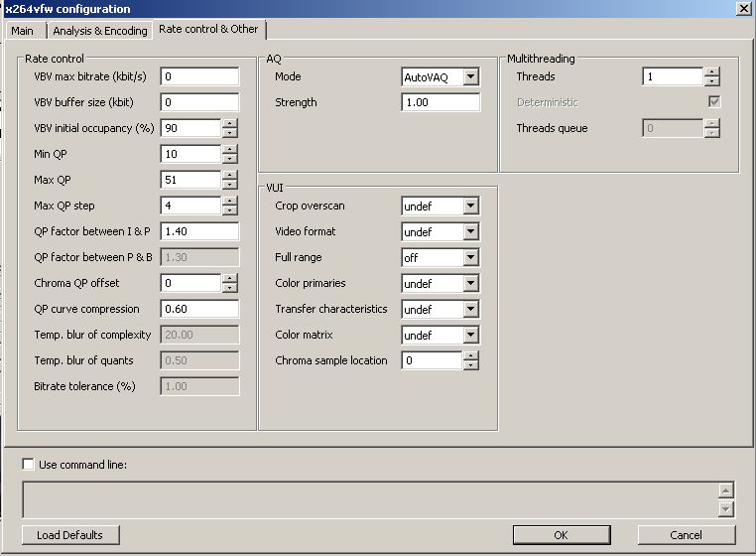This screenshot has height=556, width=756.
Task: Increase Max QP using up arrow
Action: point(230,175)
